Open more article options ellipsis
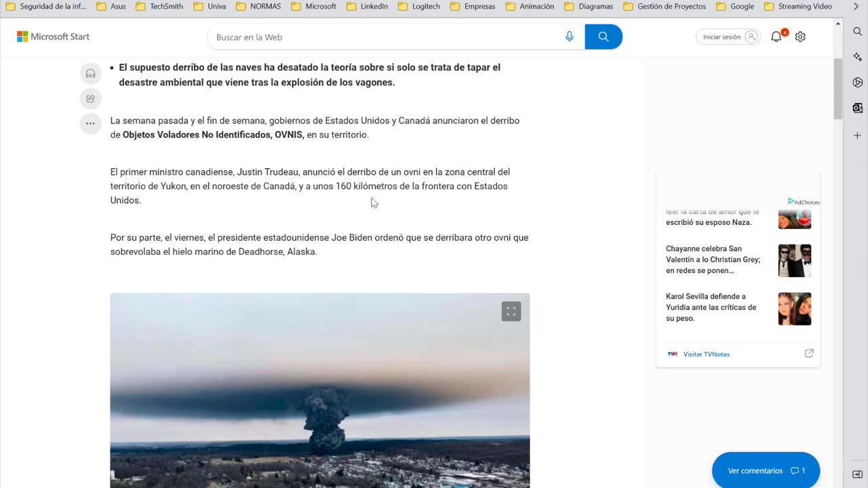This screenshot has width=868, height=488. tap(90, 123)
